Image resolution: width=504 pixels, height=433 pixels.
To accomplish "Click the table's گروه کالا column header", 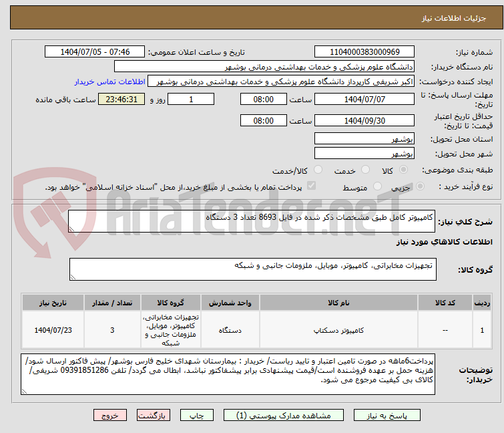I will click(x=171, y=303).
